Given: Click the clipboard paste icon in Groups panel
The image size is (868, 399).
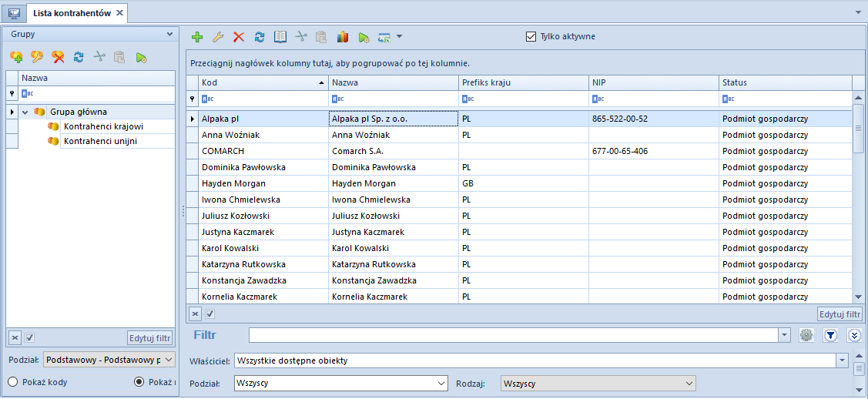Looking at the screenshot, I should (x=119, y=56).
